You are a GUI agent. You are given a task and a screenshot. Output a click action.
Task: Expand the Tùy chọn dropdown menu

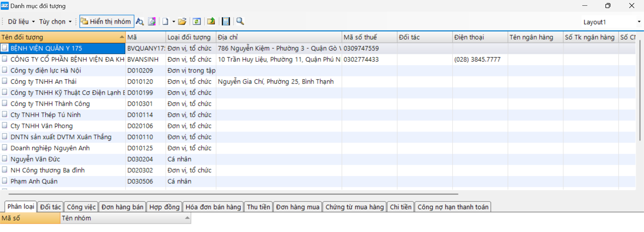(55, 21)
